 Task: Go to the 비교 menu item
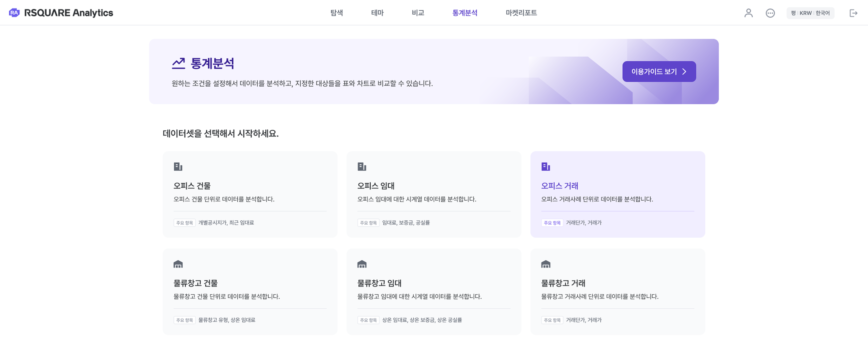[x=418, y=13]
